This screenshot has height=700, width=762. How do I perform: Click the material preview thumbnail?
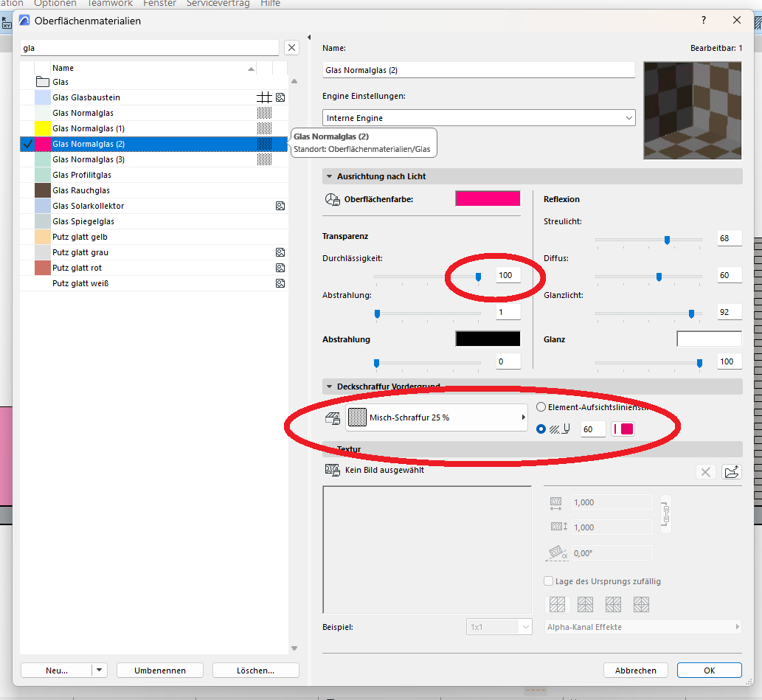[x=693, y=111]
